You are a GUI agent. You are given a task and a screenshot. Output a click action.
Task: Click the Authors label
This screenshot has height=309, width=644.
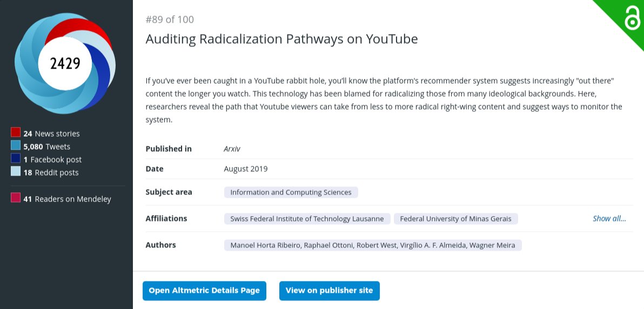(160, 245)
